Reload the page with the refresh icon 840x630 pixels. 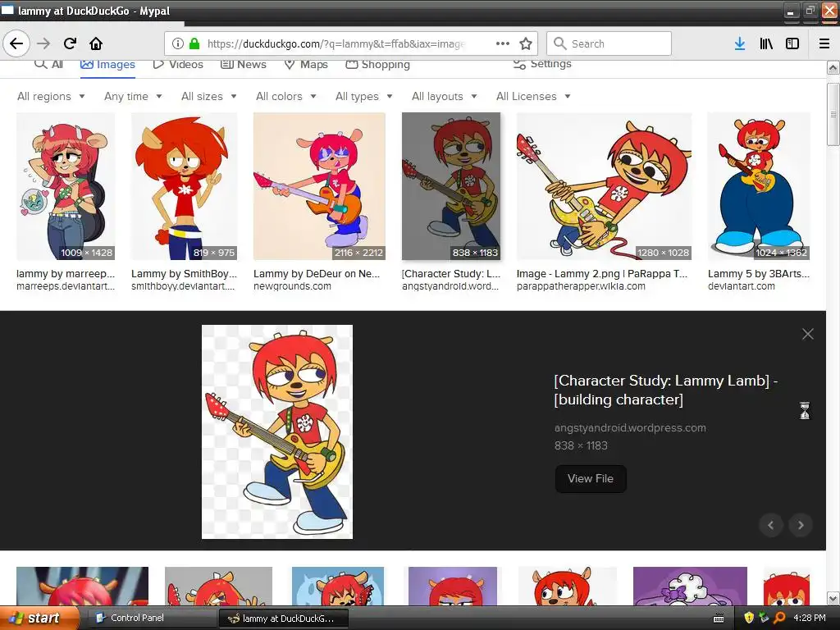[71, 43]
